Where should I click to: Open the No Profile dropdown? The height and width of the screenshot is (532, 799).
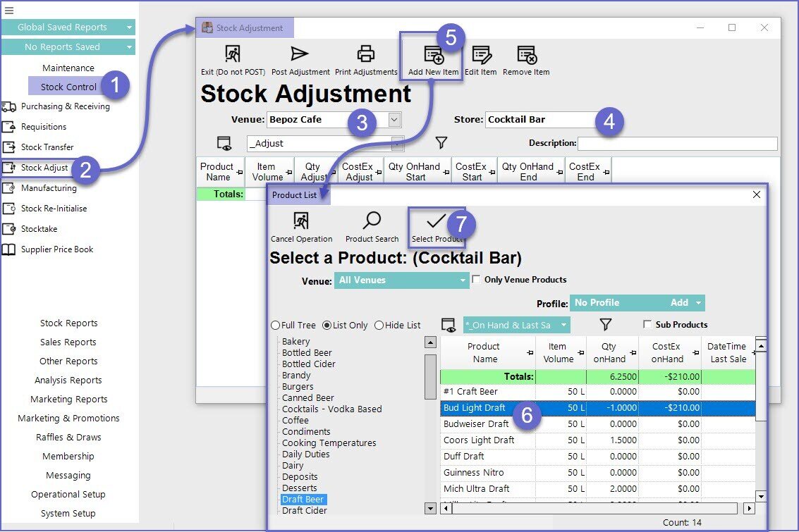[637, 303]
